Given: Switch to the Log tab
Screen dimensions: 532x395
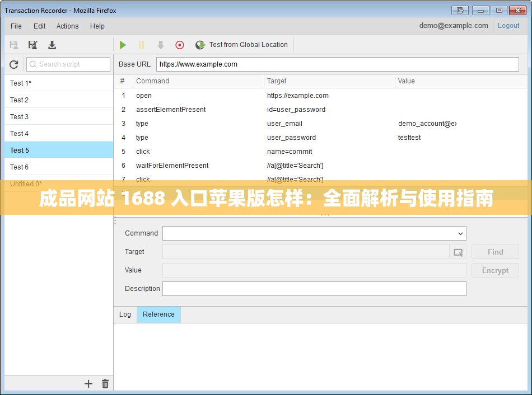Looking at the screenshot, I should pos(125,314).
